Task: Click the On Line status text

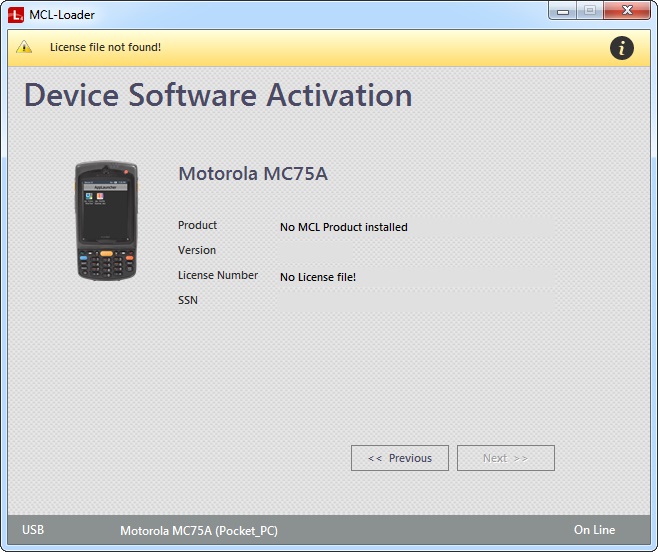Action: click(594, 530)
